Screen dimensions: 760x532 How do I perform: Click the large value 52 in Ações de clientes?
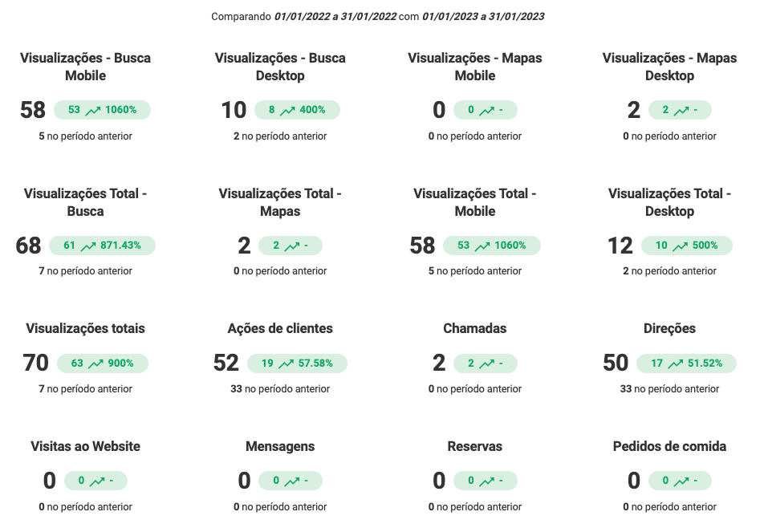[x=226, y=363]
